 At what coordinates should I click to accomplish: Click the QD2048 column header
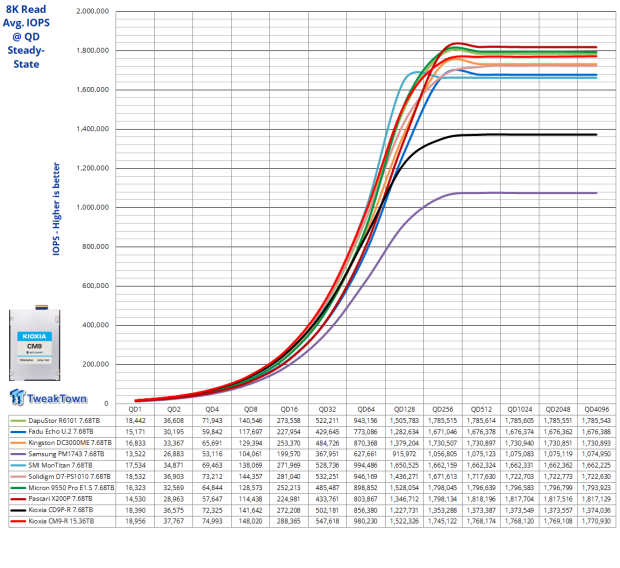pos(558,409)
